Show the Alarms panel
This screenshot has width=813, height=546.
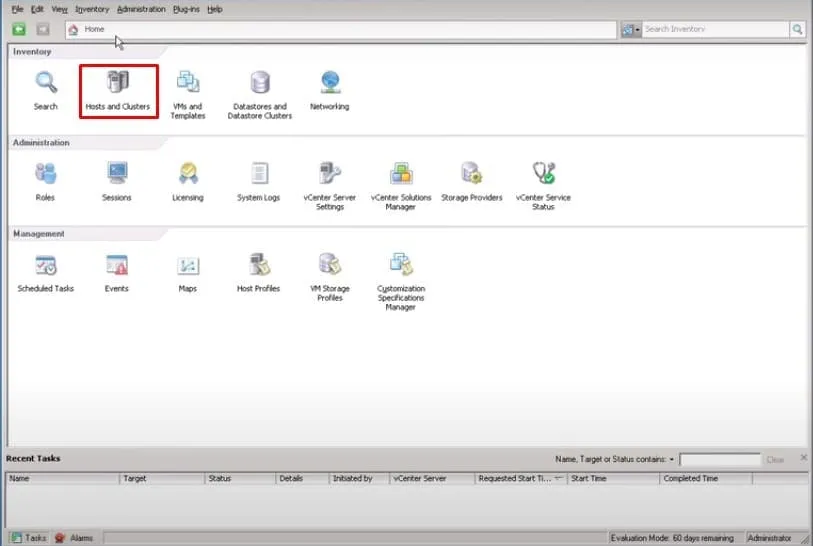75,538
